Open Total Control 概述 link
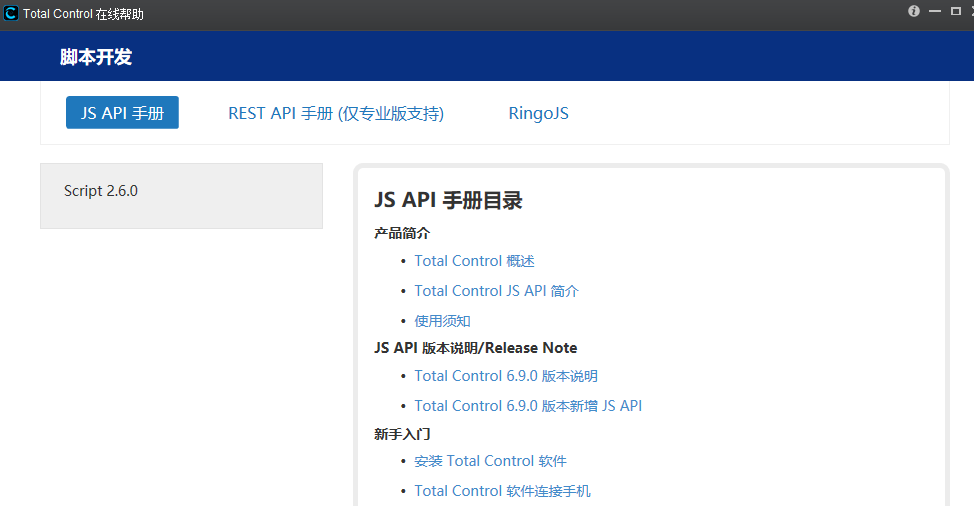Image resolution: width=974 pixels, height=506 pixels. (x=475, y=261)
